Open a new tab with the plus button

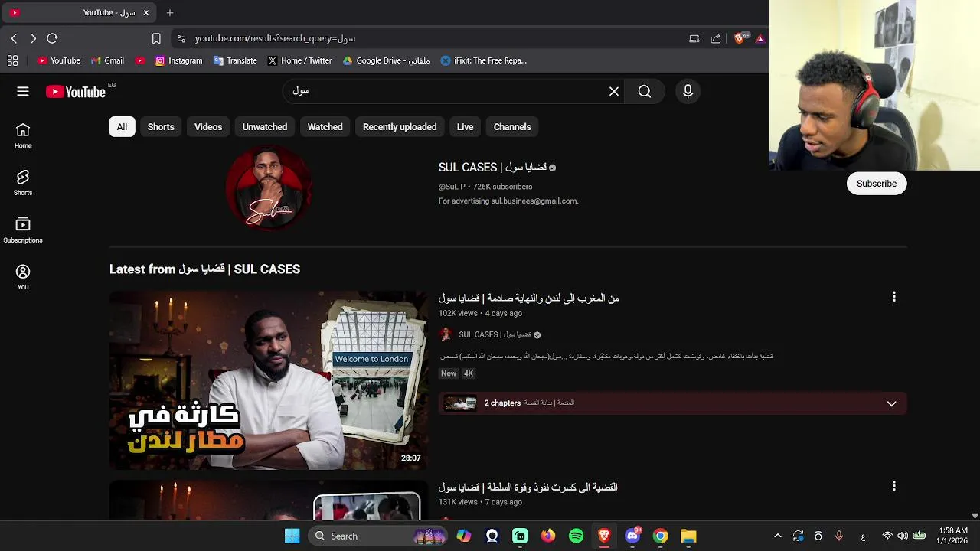170,12
